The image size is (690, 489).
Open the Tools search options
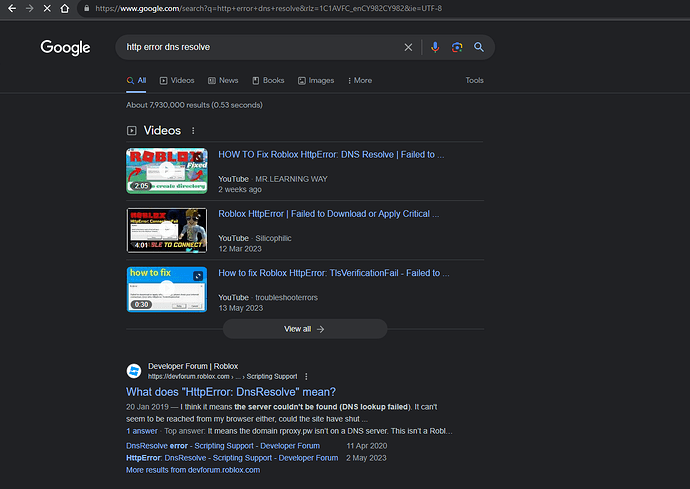pos(474,81)
